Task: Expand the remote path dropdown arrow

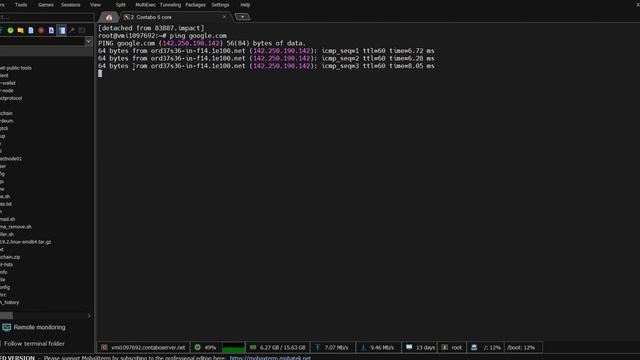Action: (x=89, y=41)
